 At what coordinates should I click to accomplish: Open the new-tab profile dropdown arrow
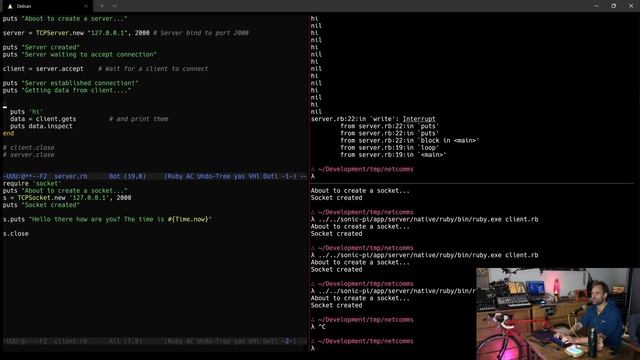tap(115, 6)
